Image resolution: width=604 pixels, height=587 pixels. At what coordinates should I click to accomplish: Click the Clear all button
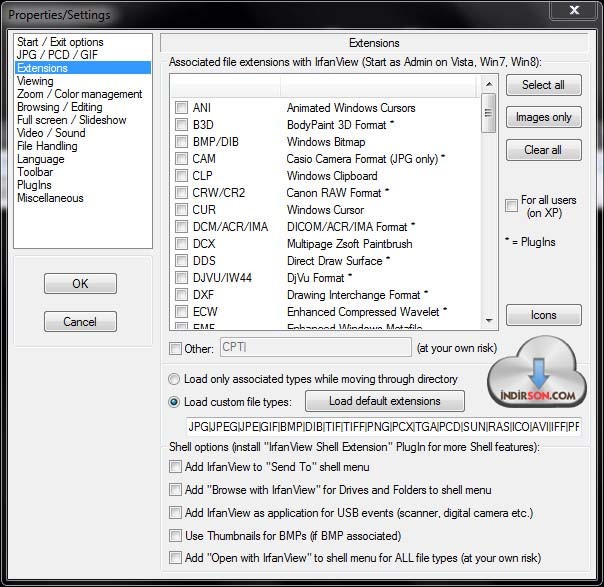click(x=544, y=150)
